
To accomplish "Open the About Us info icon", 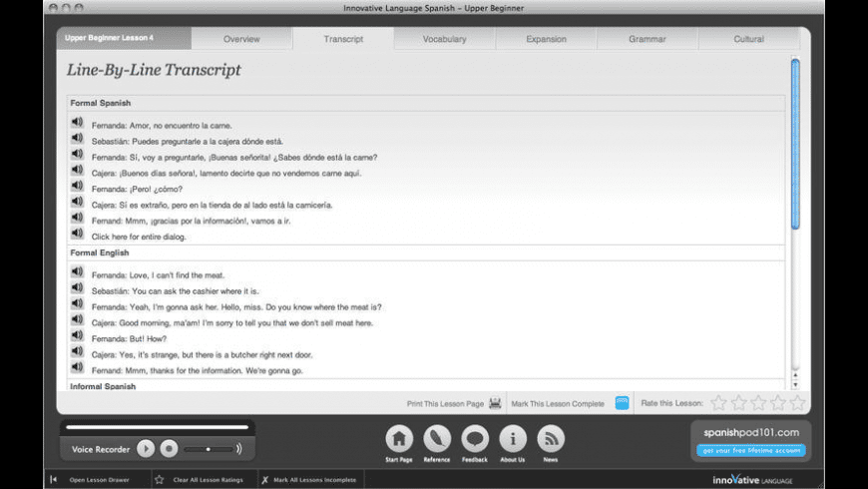I will (x=513, y=439).
